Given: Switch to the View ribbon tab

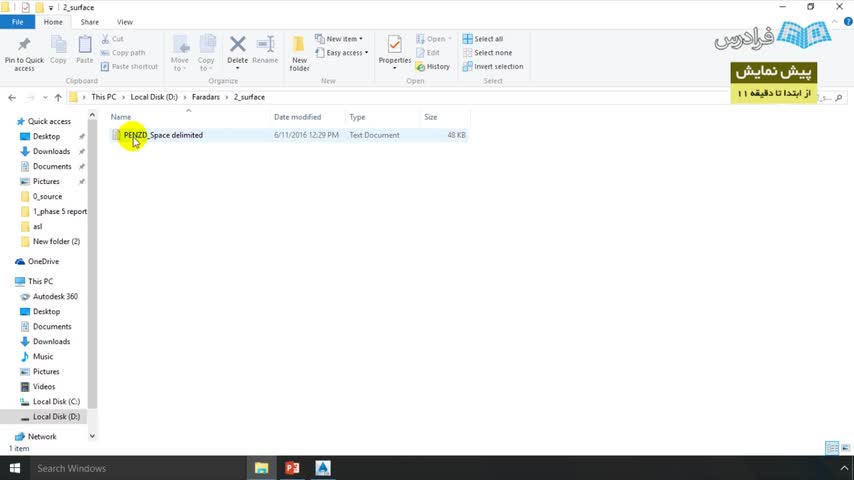Looking at the screenshot, I should [125, 22].
